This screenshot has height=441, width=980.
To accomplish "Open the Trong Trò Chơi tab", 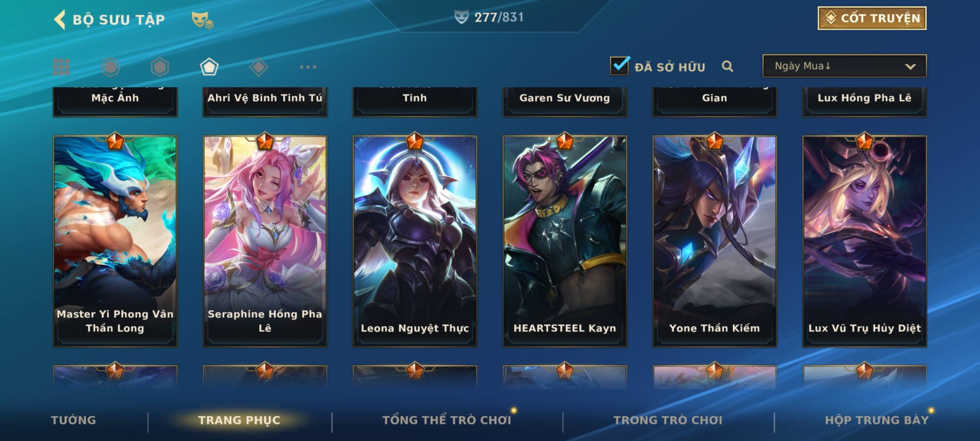I will [668, 420].
